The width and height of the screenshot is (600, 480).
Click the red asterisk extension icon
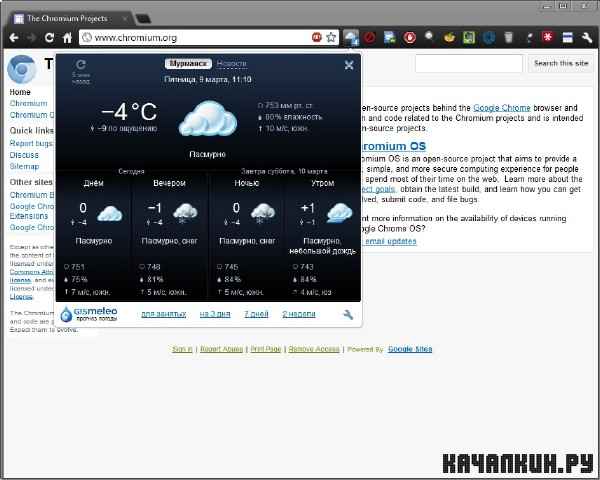(x=548, y=38)
